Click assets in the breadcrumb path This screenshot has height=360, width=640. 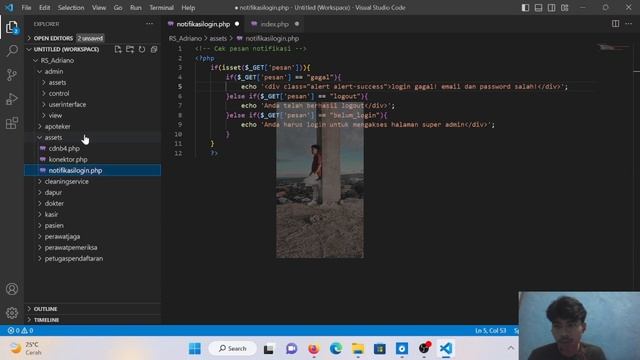tap(218, 38)
